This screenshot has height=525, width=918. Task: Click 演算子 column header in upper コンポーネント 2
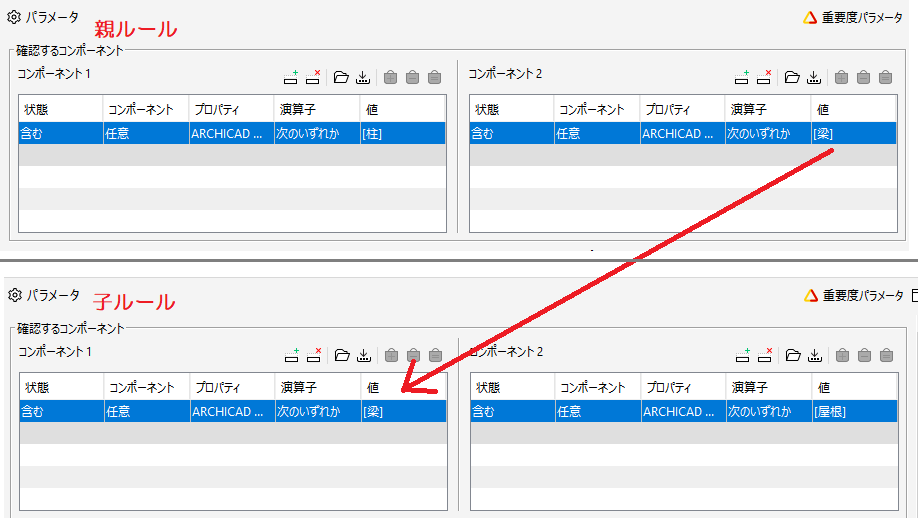click(768, 109)
